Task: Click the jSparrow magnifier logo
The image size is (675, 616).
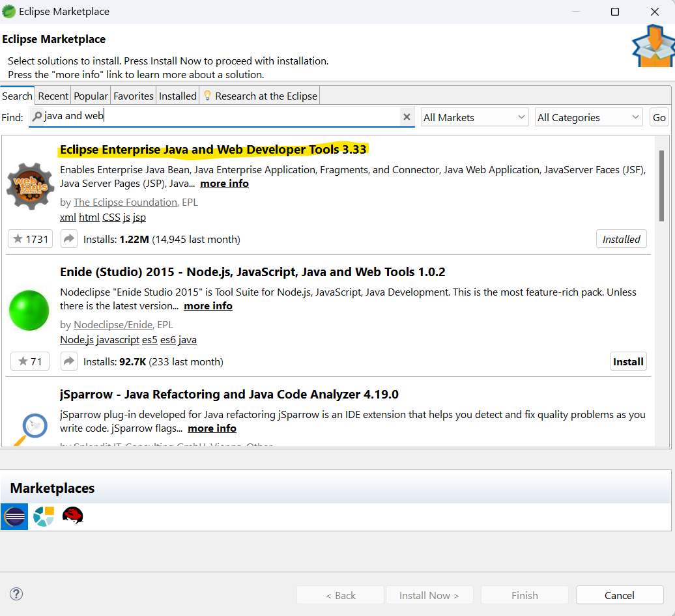Action: tap(30, 429)
